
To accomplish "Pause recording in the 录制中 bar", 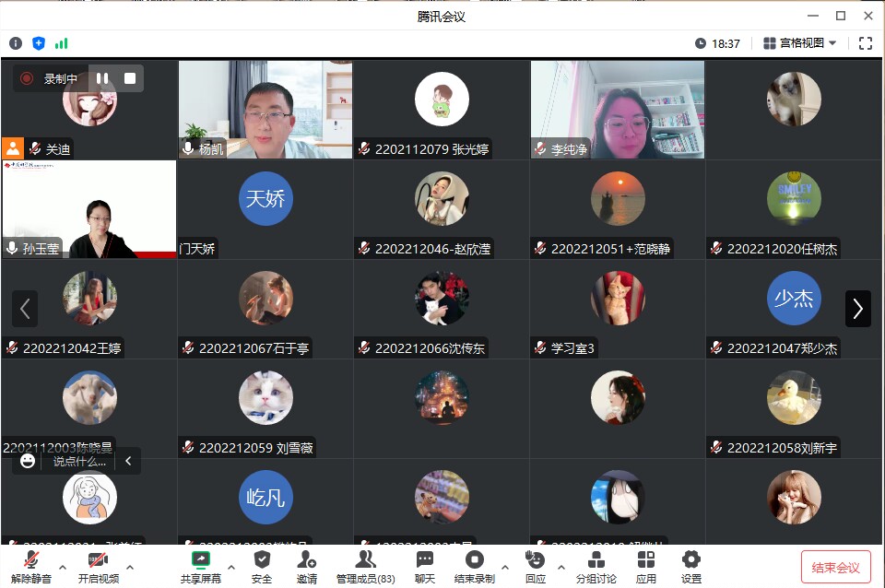I will tap(102, 79).
